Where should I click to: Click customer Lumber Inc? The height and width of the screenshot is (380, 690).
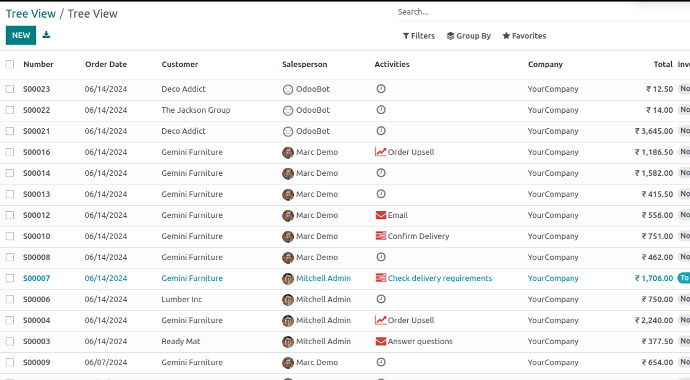[x=182, y=299]
